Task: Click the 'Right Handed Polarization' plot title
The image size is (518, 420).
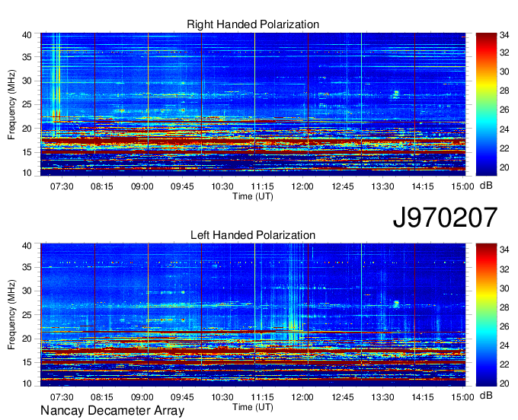Action: [x=253, y=24]
